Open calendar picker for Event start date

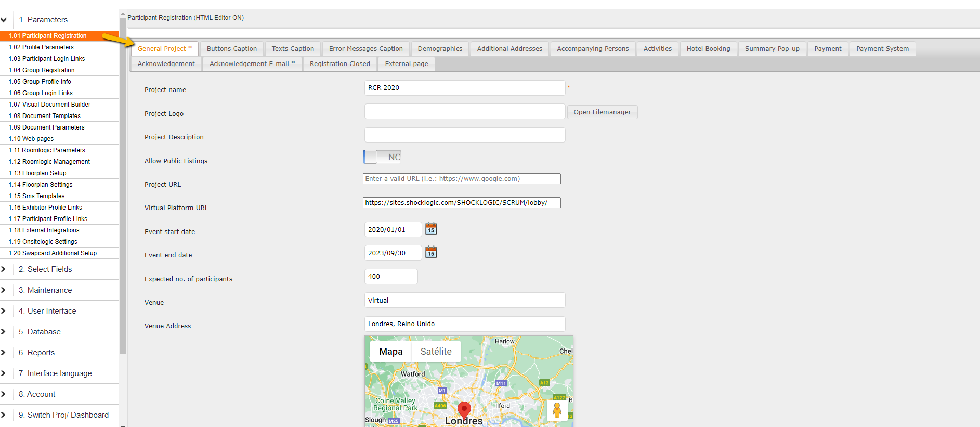point(431,229)
